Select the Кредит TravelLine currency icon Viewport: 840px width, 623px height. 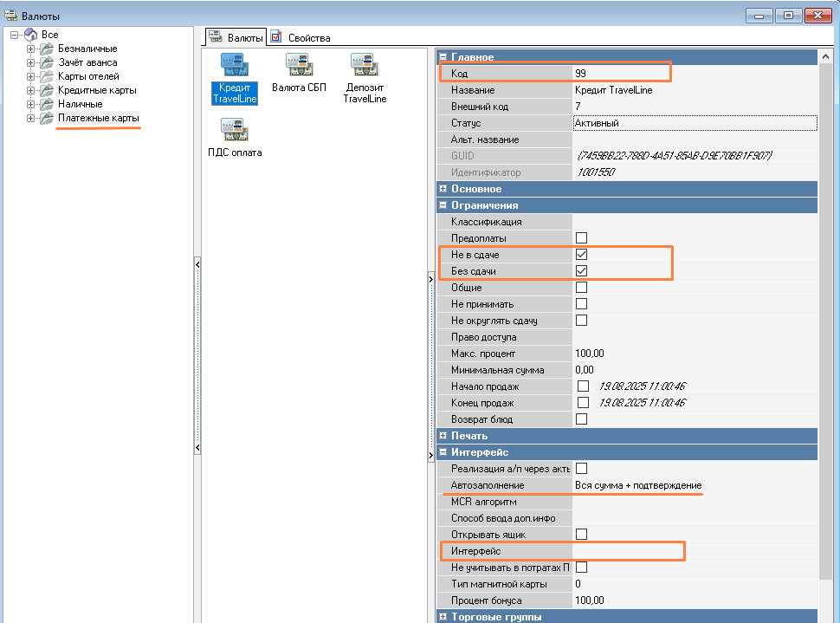pyautogui.click(x=235, y=66)
